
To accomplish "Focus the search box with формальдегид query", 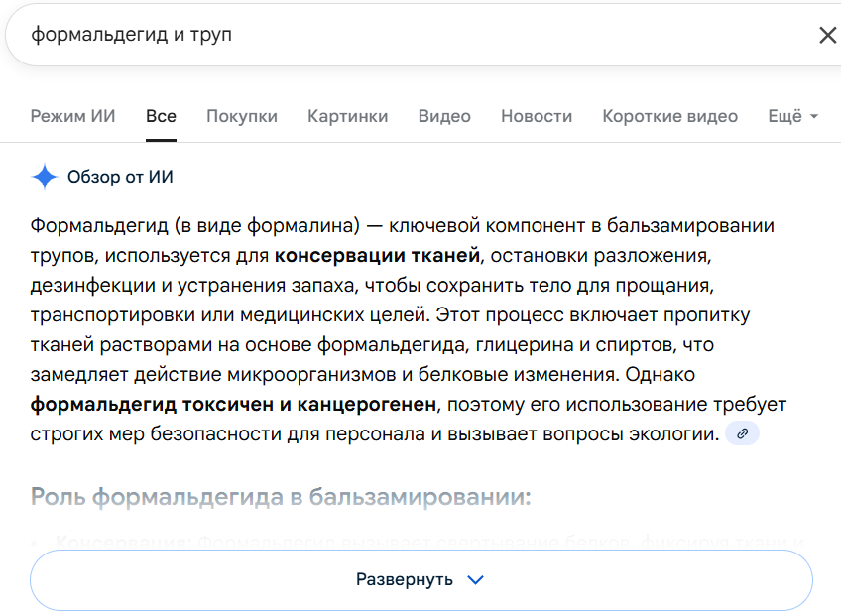I will (x=397, y=36).
